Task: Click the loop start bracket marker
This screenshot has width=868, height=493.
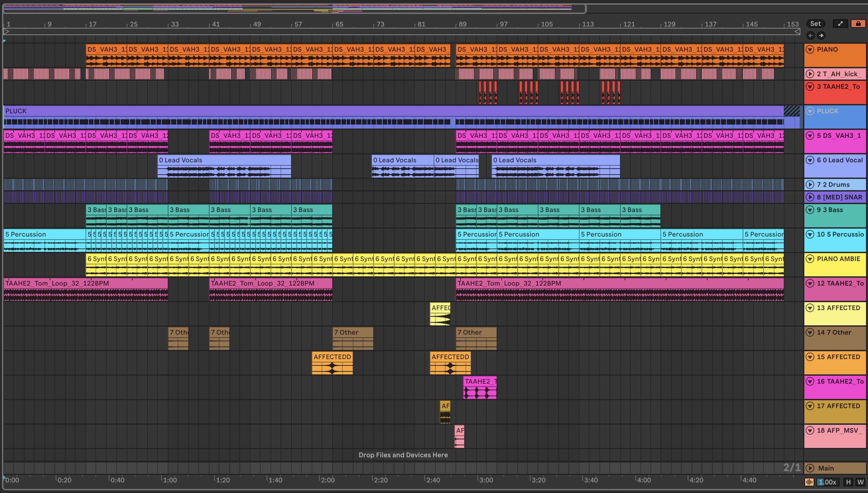Action: pyautogui.click(x=6, y=32)
